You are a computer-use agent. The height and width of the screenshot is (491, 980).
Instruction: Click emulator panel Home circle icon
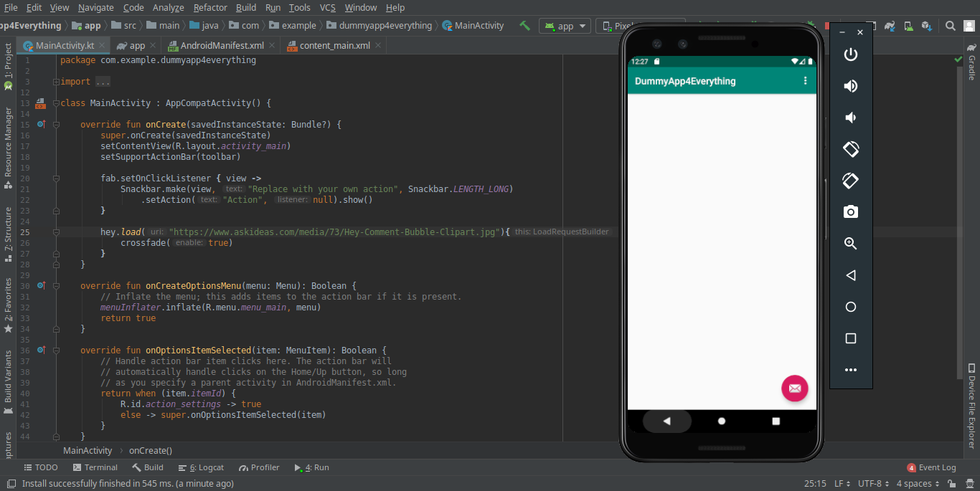(x=851, y=307)
